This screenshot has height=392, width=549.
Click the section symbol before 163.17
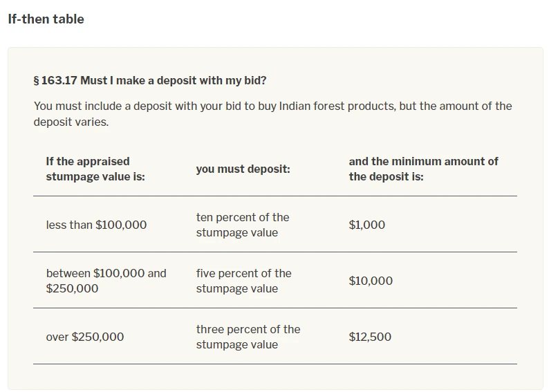(37, 80)
